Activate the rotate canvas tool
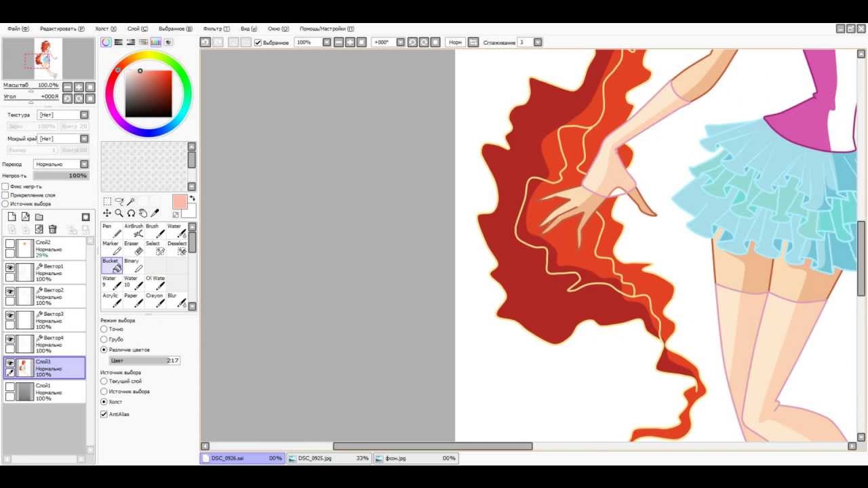 [132, 213]
